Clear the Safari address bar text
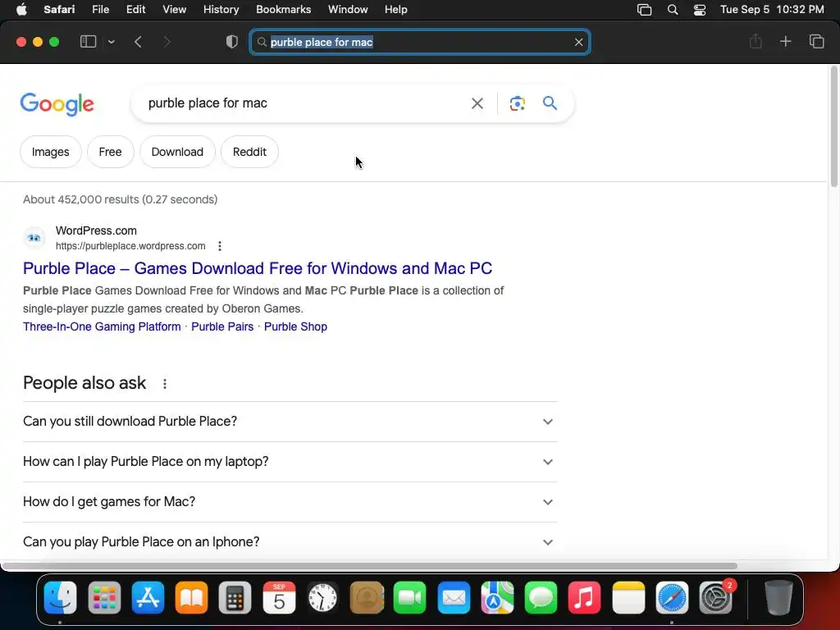This screenshot has height=630, width=840. pyautogui.click(x=578, y=43)
